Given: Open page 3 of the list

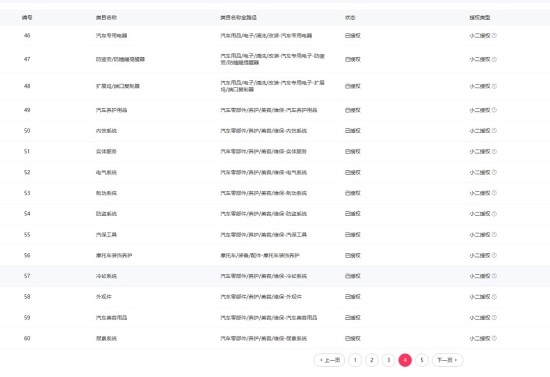Looking at the screenshot, I should click(388, 360).
